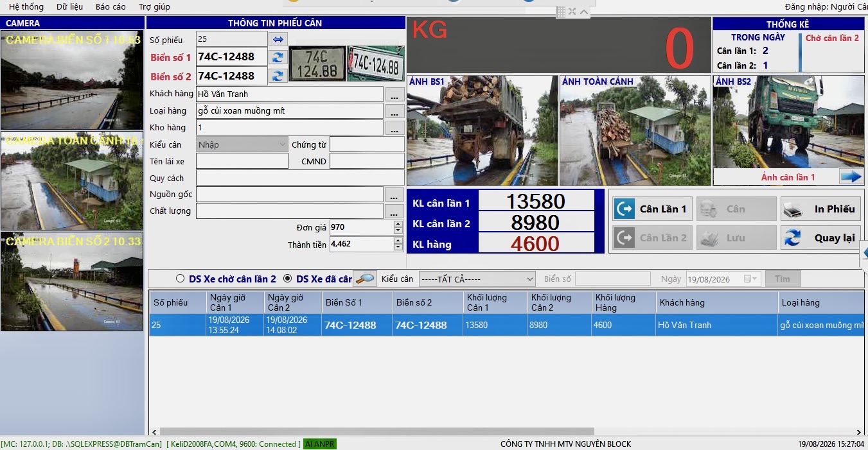
Task: Click the Lưu save button
Action: coord(736,238)
